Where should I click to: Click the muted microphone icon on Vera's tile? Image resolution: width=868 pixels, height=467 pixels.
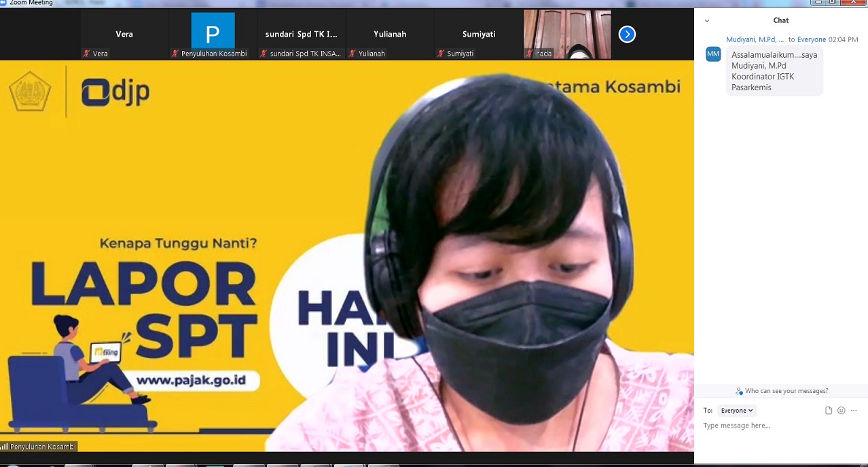pyautogui.click(x=86, y=54)
